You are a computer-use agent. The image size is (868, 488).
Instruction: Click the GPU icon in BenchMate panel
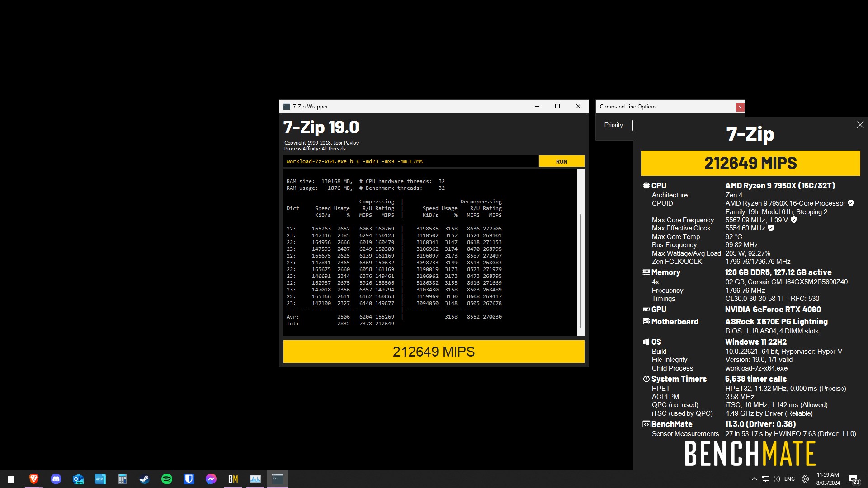[x=646, y=310]
